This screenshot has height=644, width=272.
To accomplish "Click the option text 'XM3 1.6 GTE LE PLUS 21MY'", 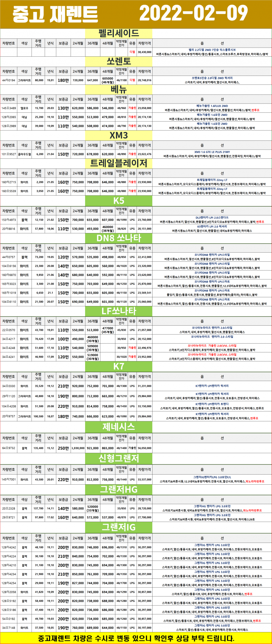I will [212, 152].
